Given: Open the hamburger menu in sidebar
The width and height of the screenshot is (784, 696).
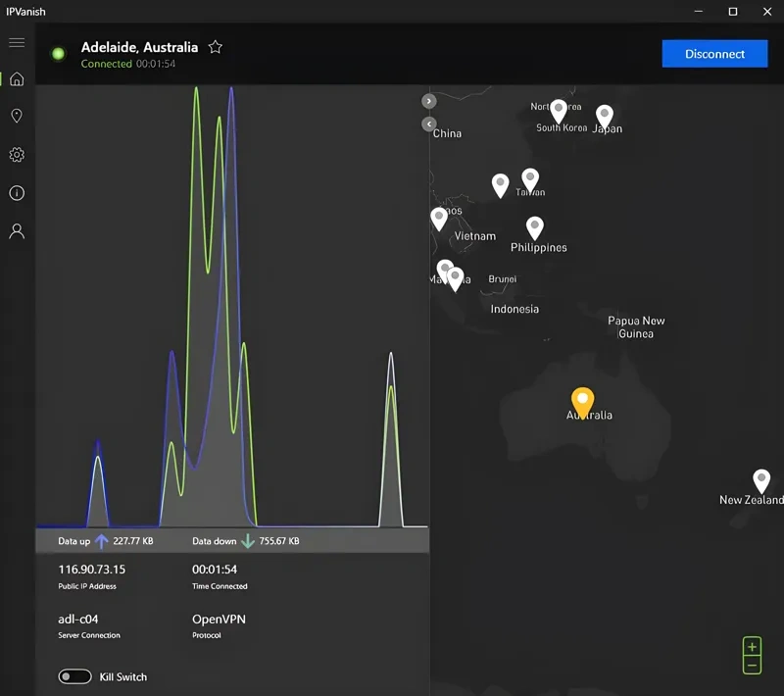Looking at the screenshot, I should click(x=17, y=42).
